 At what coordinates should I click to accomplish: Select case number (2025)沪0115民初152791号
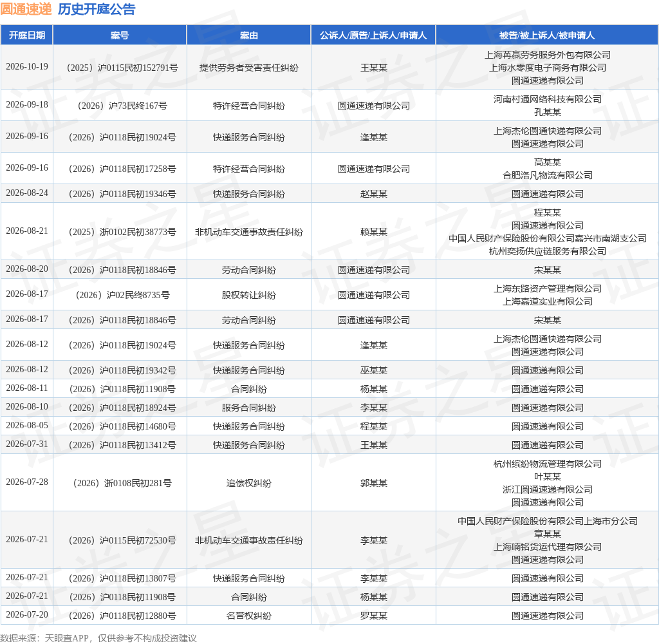point(122,68)
